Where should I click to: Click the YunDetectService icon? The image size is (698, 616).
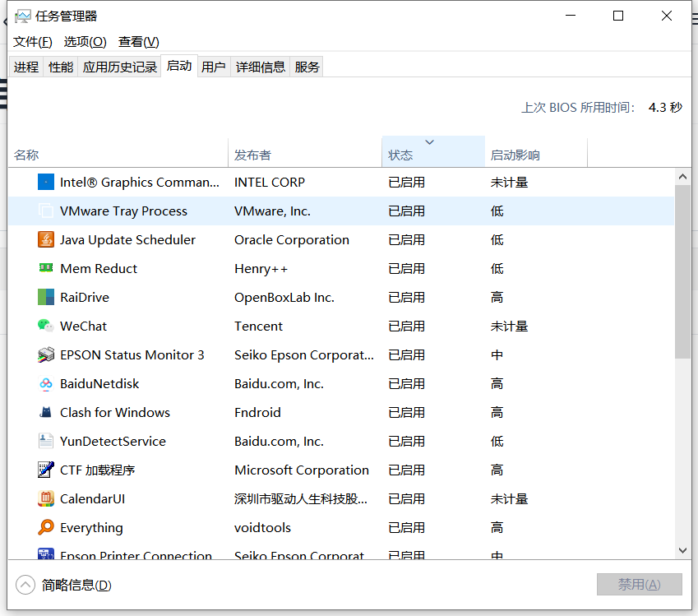pos(46,441)
